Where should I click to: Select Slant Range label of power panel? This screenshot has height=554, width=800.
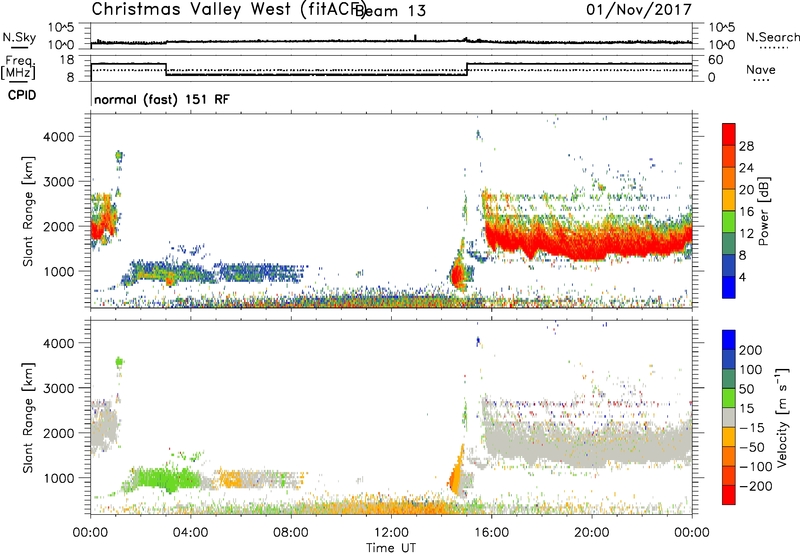point(28,211)
